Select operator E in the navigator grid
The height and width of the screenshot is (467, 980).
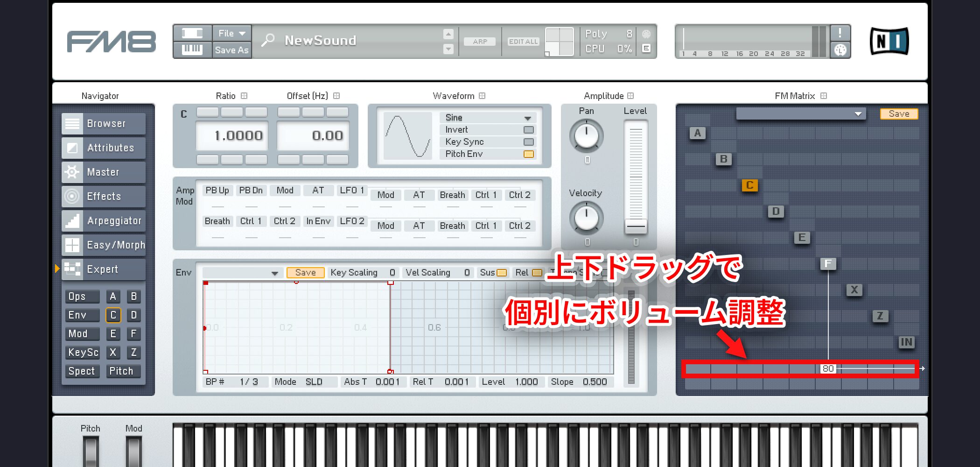click(113, 334)
